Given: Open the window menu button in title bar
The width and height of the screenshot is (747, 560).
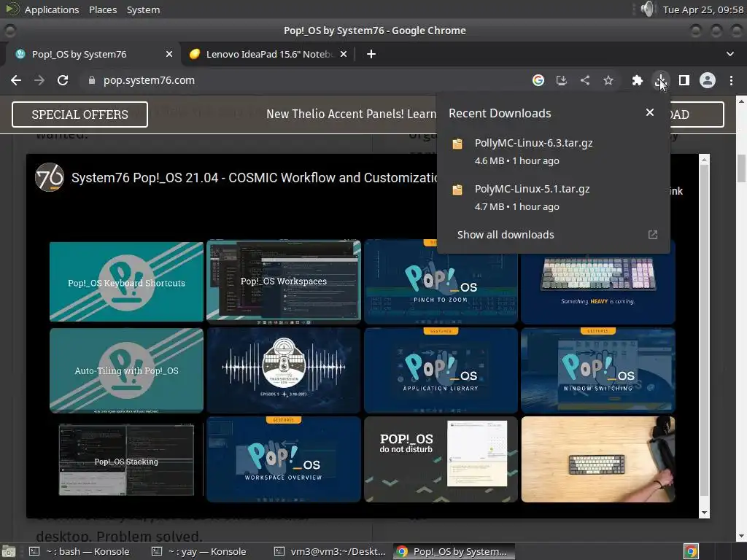Looking at the screenshot, I should (x=9, y=31).
